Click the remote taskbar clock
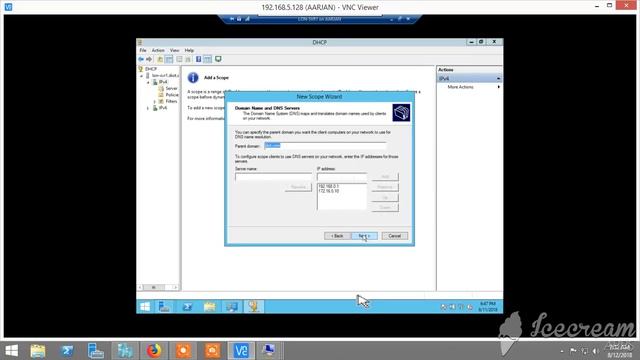640x360 pixels. pyautogui.click(x=488, y=307)
